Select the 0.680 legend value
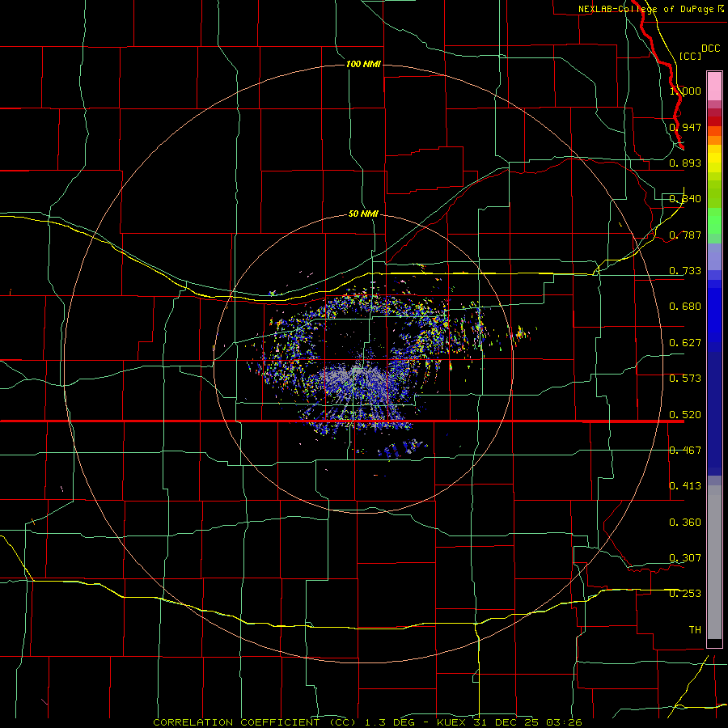728x728 pixels. click(x=685, y=307)
